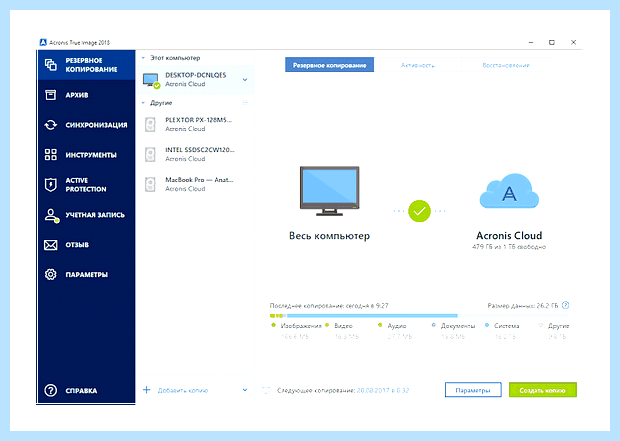Select the Active Protection menu label
The height and width of the screenshot is (441, 620).
click(x=86, y=185)
